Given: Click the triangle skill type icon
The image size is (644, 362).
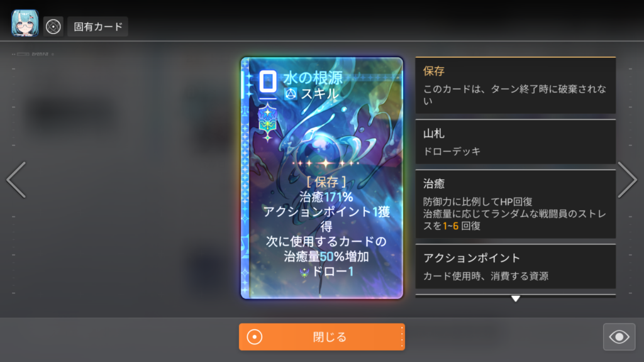Looking at the screenshot, I should [x=291, y=94].
